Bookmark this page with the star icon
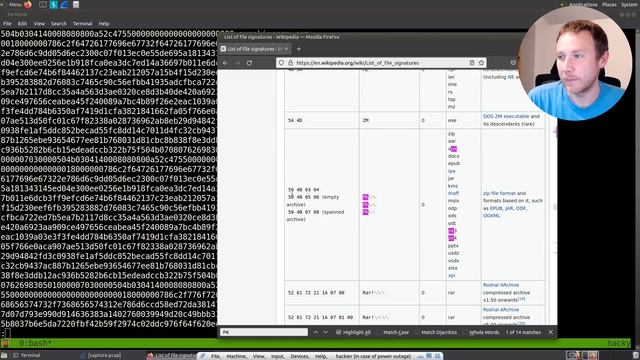The width and height of the screenshot is (640, 360). (481, 63)
